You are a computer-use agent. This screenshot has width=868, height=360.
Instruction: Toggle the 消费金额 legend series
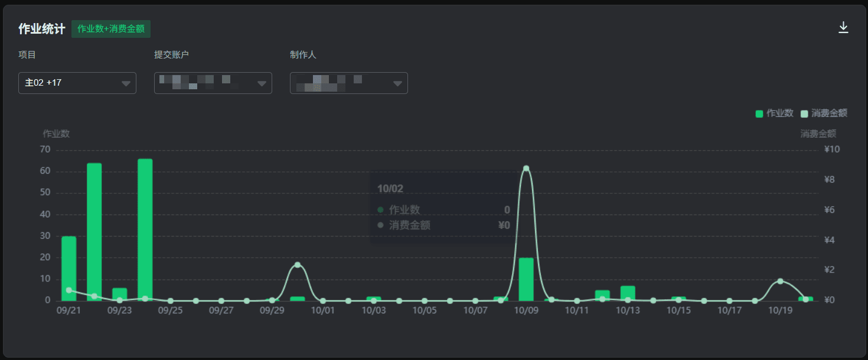pyautogui.click(x=824, y=113)
